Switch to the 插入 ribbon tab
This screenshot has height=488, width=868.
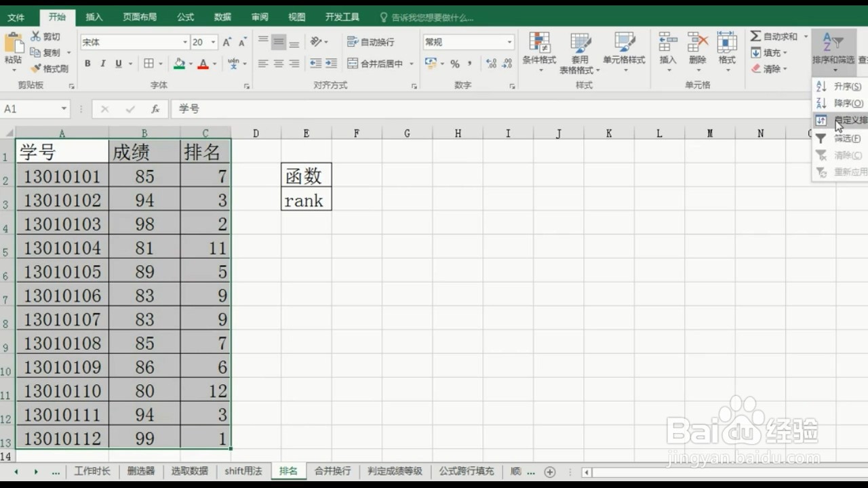(x=94, y=17)
